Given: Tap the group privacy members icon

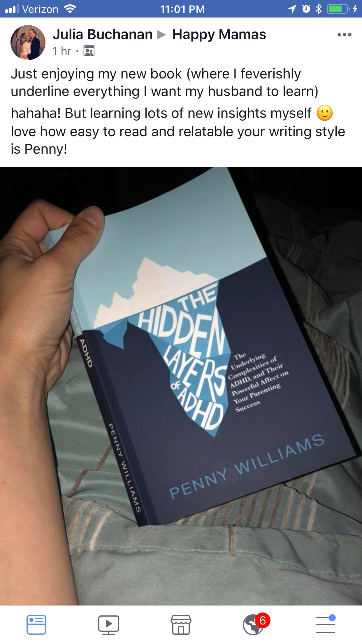Looking at the screenshot, I should (89, 51).
